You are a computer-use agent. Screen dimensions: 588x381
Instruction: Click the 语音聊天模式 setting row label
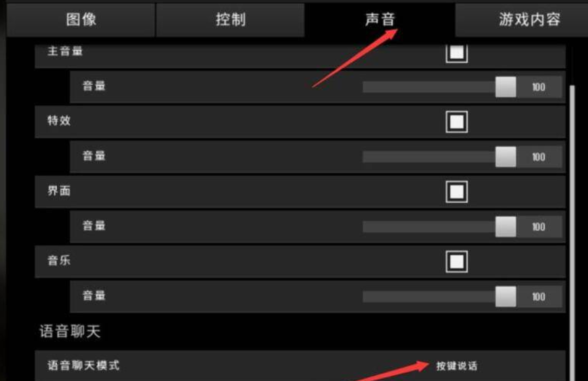pos(83,365)
